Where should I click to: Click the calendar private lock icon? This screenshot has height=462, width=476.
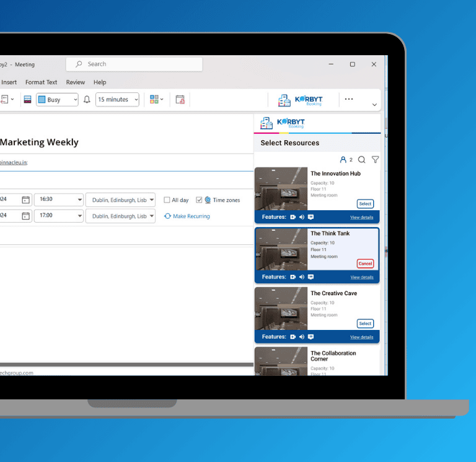[180, 100]
